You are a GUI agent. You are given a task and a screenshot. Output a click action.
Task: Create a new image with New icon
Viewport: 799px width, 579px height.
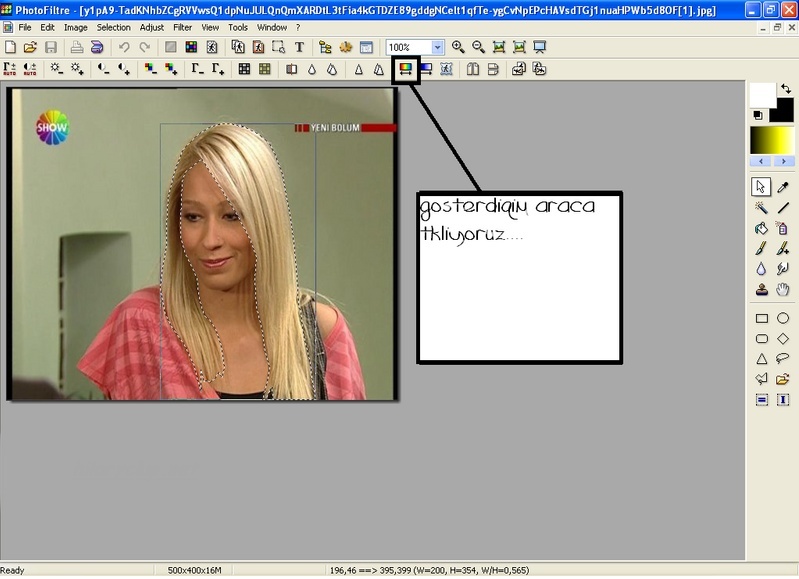coord(10,47)
